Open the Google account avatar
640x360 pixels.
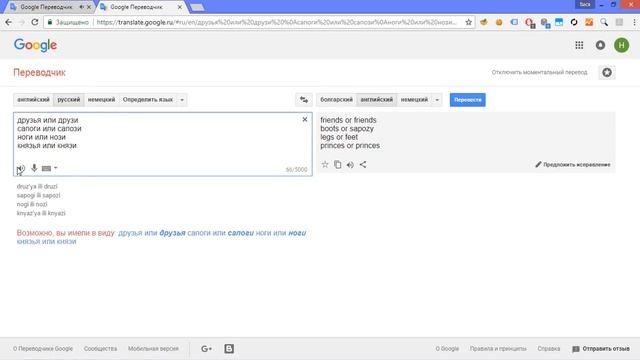point(622,45)
